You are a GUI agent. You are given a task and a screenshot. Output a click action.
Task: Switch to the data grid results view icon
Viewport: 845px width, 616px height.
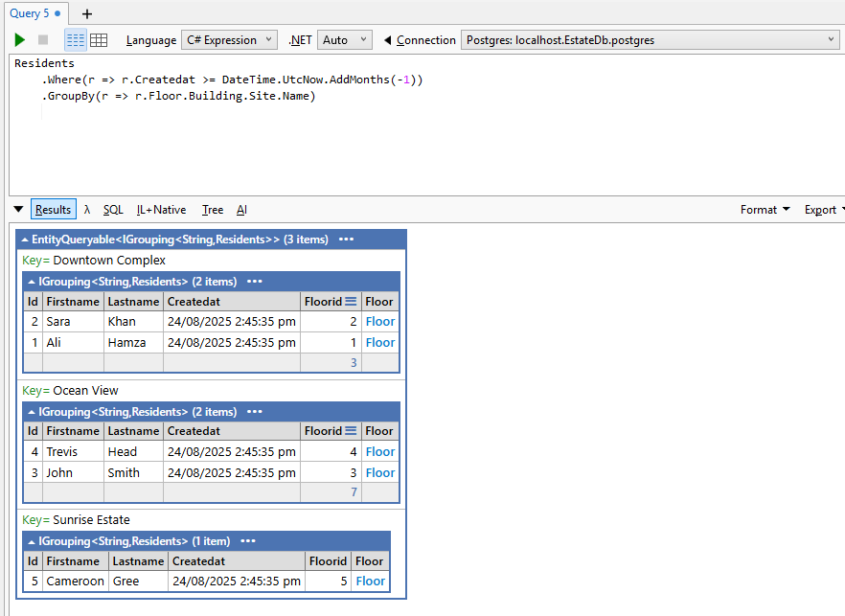pos(100,39)
